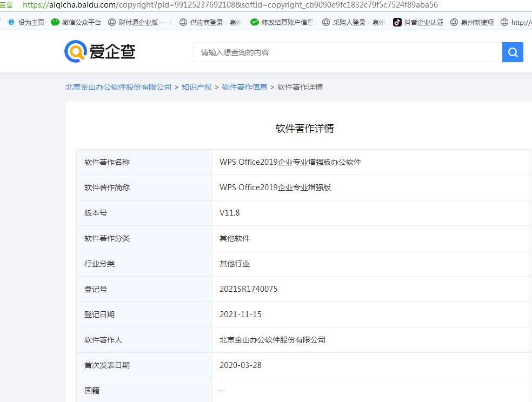This screenshot has height=402, width=532.
Task: Click the search input box
Action: [x=347, y=52]
